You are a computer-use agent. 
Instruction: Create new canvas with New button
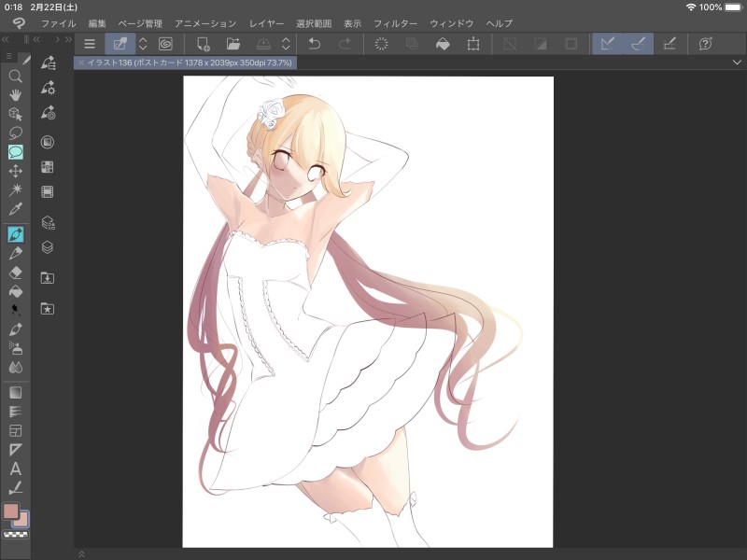203,44
